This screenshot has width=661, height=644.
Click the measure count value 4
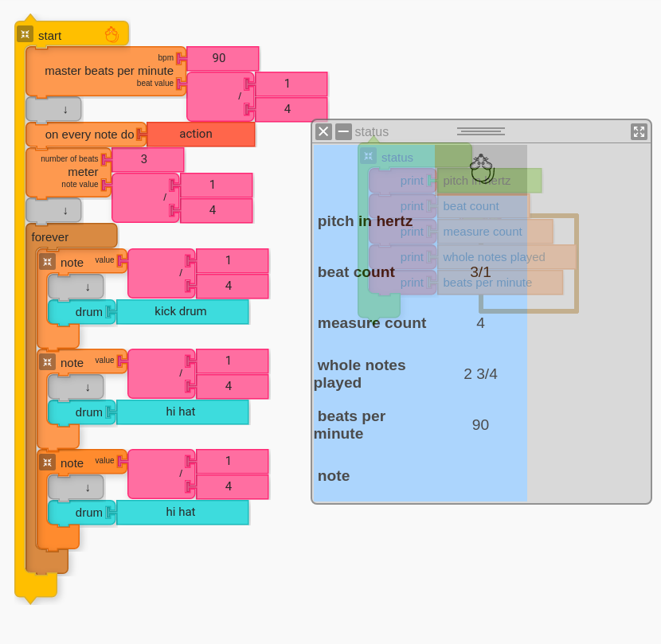[x=480, y=323]
